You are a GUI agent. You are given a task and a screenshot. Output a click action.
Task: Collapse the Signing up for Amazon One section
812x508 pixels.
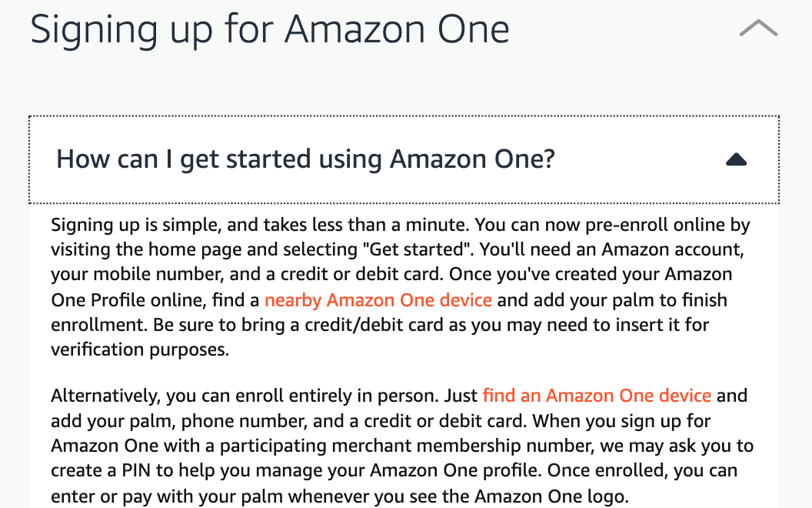(758, 28)
